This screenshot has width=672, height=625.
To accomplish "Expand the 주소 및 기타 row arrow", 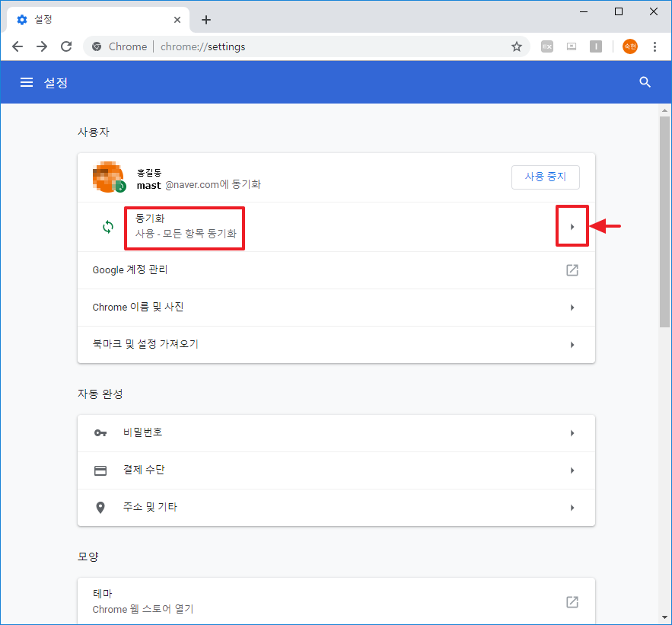I will [x=572, y=508].
